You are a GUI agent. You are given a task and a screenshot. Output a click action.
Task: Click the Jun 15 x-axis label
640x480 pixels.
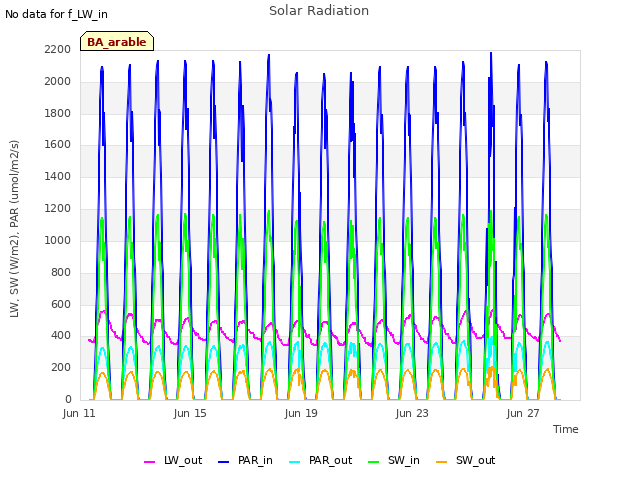(x=190, y=413)
